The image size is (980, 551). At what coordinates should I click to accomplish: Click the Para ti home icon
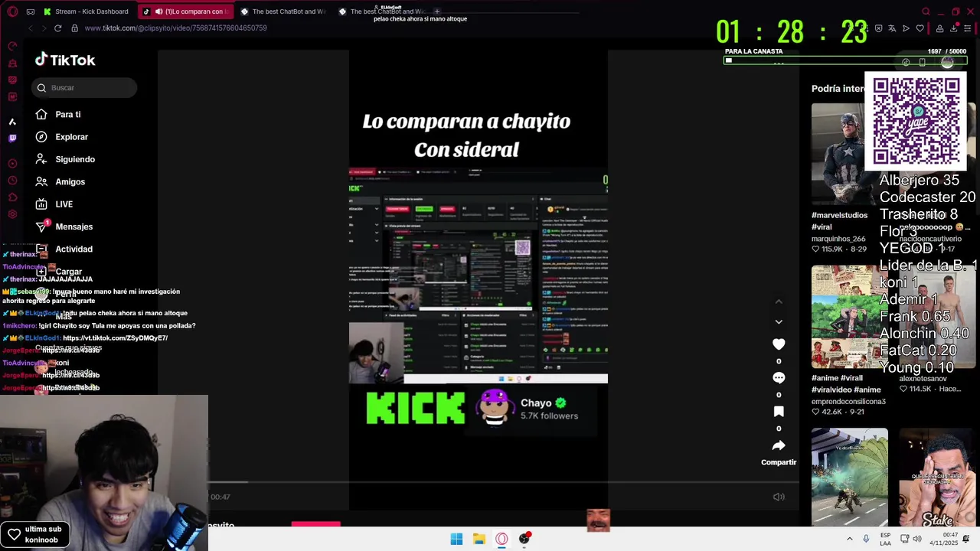click(x=41, y=115)
